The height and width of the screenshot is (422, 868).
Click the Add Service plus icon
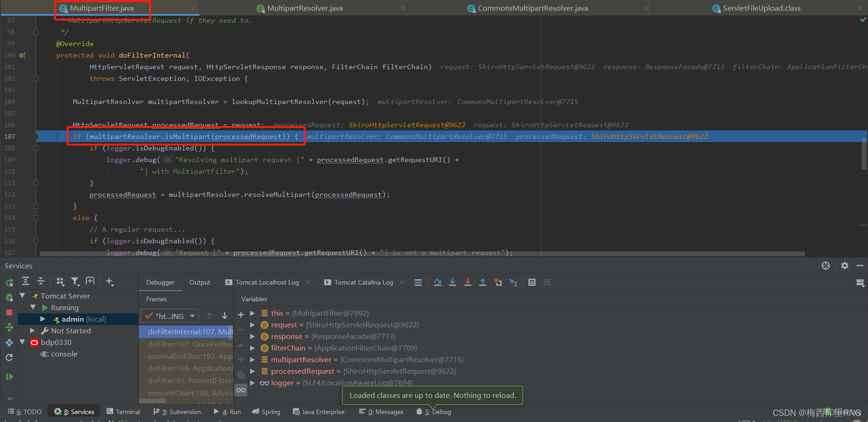point(110,281)
